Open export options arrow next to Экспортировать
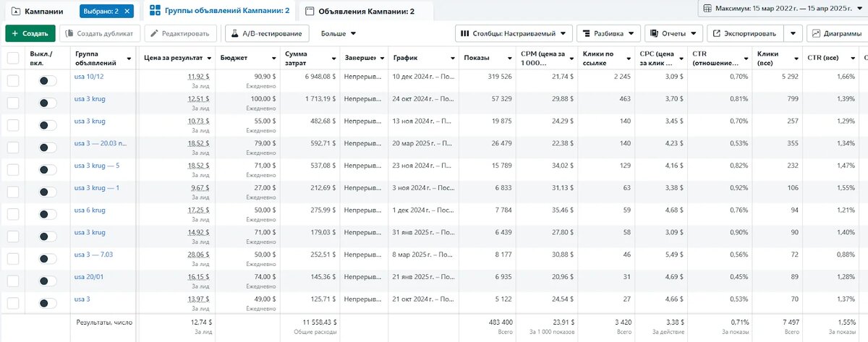Image resolution: width=868 pixels, height=342 pixels. [x=793, y=33]
